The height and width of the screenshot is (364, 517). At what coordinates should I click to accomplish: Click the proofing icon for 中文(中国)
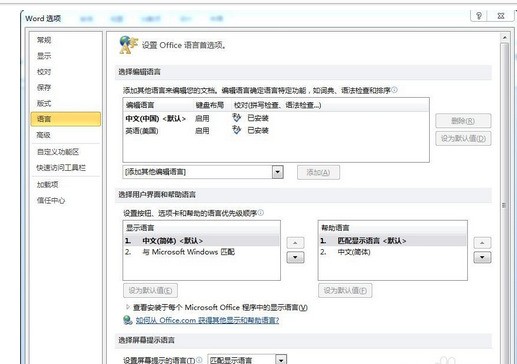pyautogui.click(x=236, y=118)
